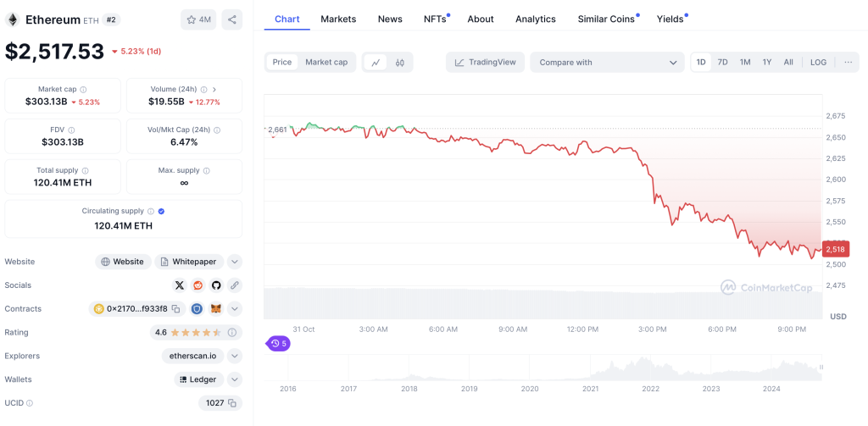Click the Circulating supply info icon

(151, 212)
